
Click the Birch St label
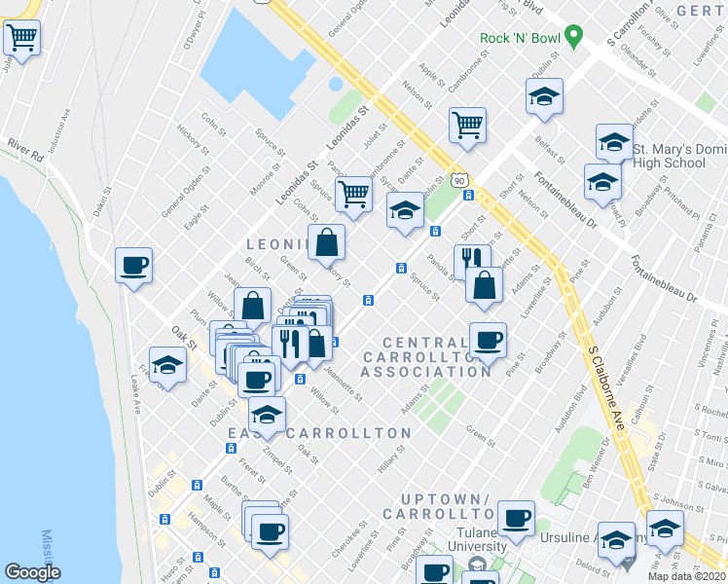click(x=258, y=269)
